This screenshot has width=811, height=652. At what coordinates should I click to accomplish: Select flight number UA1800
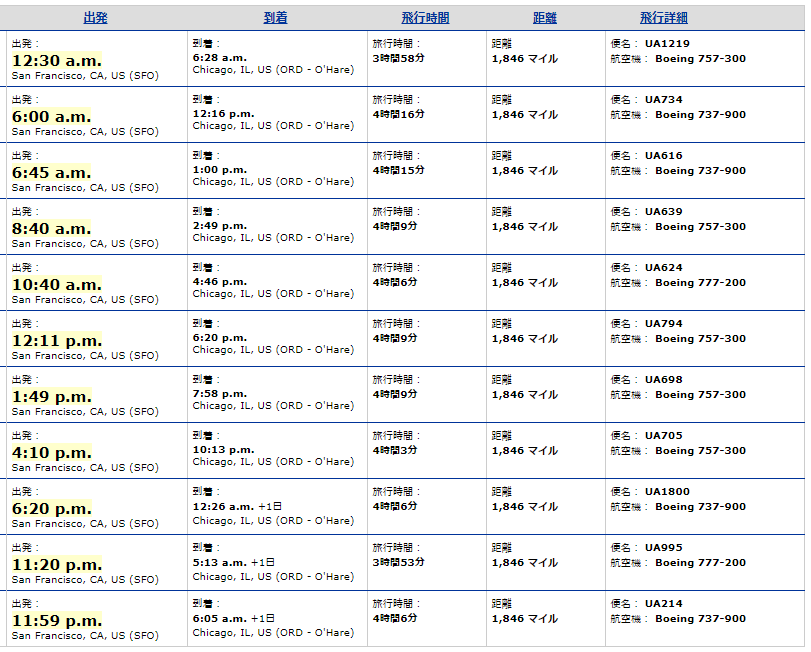point(668,492)
